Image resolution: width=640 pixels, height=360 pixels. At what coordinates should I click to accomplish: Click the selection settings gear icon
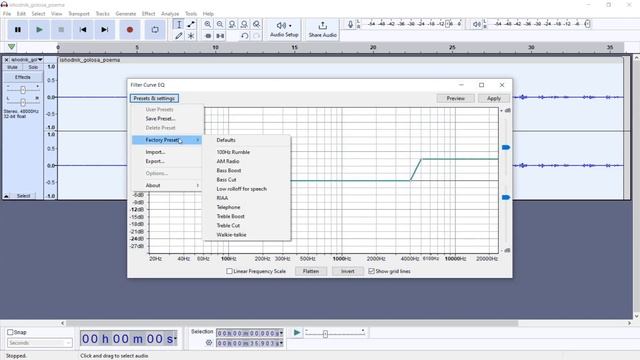[209, 343]
